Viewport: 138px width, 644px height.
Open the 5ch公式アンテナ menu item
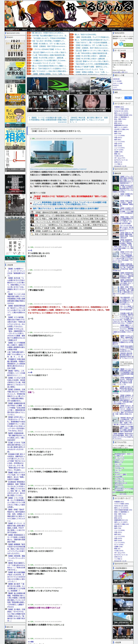point(13,30)
